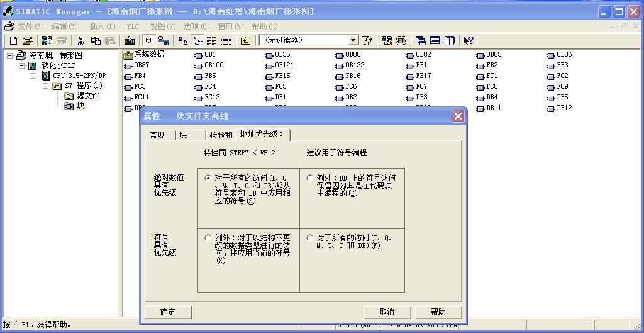Open the 文件(F) menu
Screen dimensions: 644x333
pos(30,26)
